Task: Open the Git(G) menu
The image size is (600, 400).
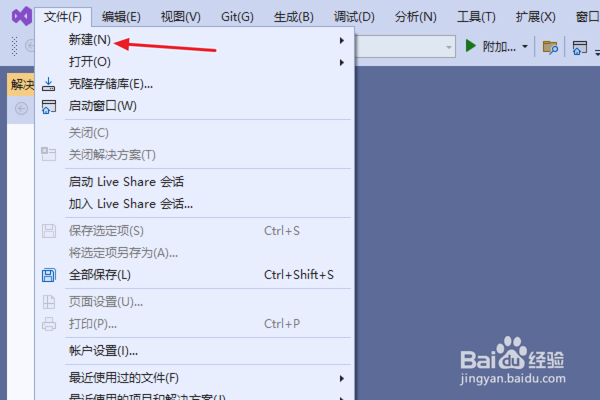Action: (x=237, y=17)
